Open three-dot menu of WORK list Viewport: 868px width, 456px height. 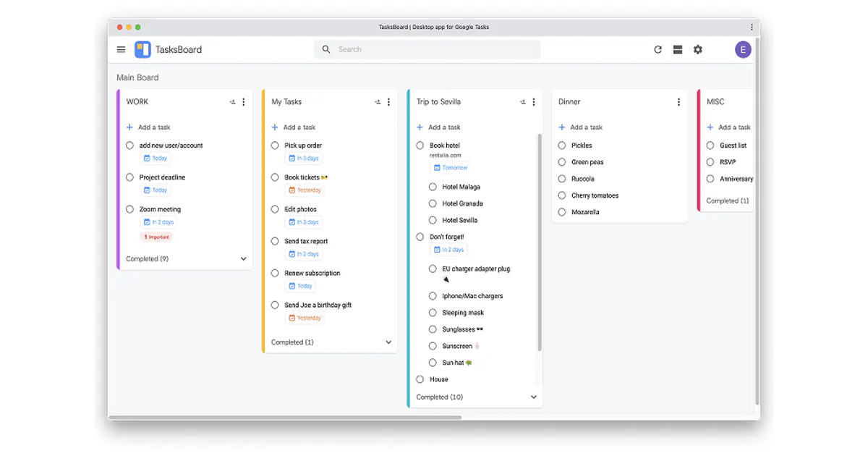(x=244, y=102)
